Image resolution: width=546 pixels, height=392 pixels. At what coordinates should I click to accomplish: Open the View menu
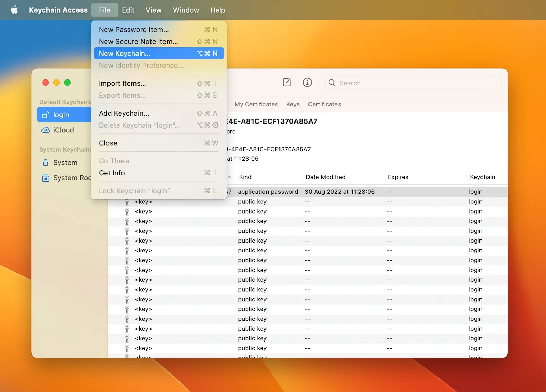tap(154, 10)
